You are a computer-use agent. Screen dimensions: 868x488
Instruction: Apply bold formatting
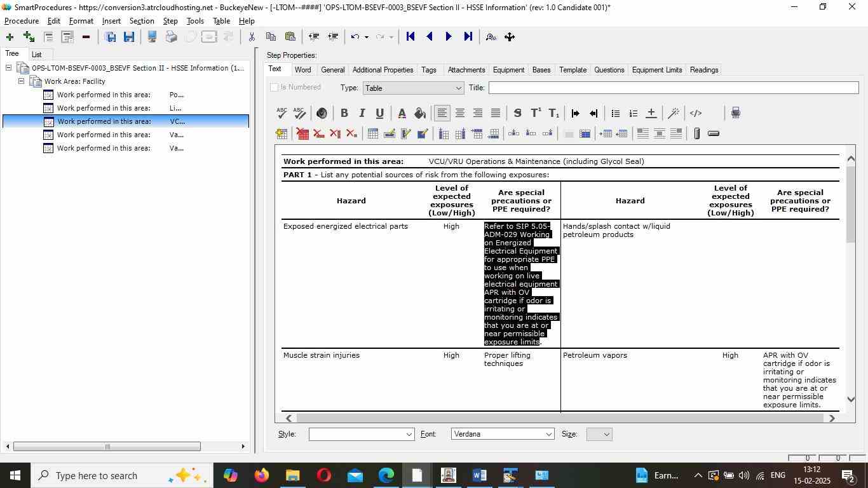tap(344, 113)
